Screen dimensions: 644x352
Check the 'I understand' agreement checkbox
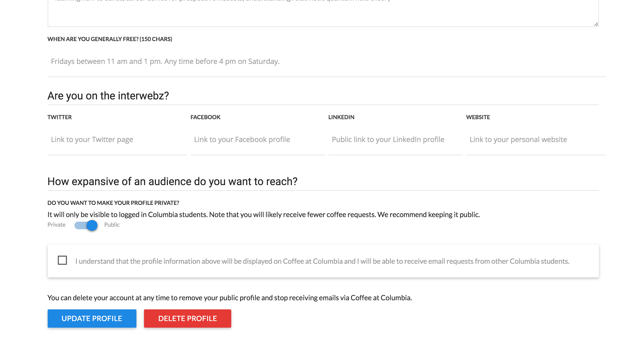click(x=62, y=260)
